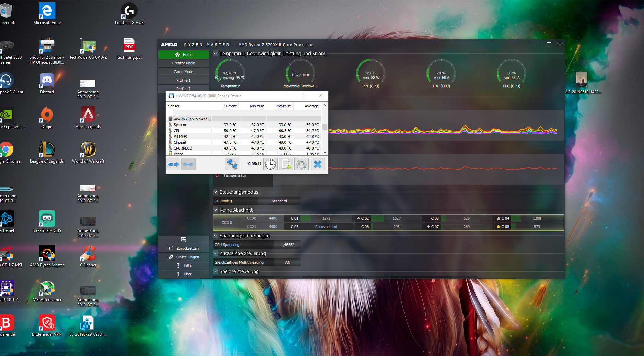The height and width of the screenshot is (356, 644).
Task: Click the EDC (CPU) gauge
Action: [512, 73]
